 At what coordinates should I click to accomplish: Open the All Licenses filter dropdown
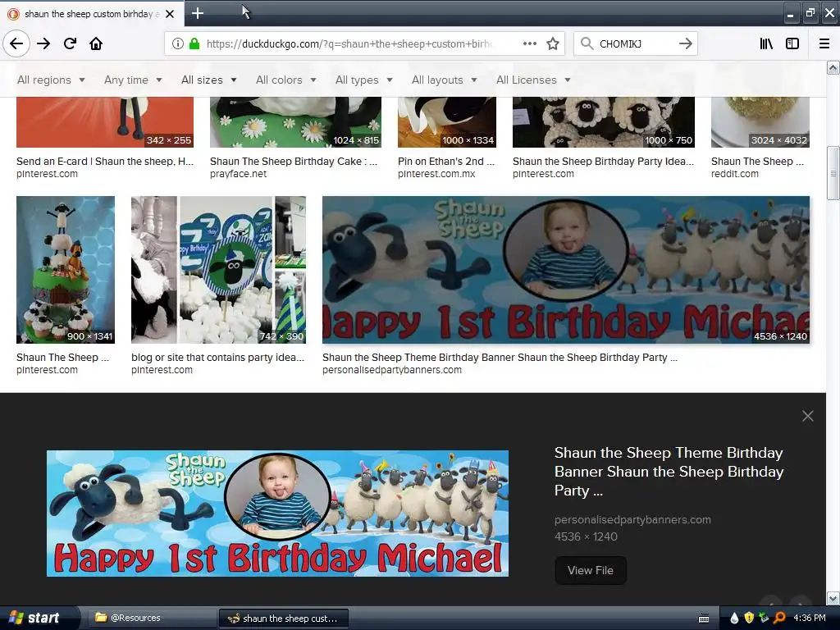click(533, 80)
